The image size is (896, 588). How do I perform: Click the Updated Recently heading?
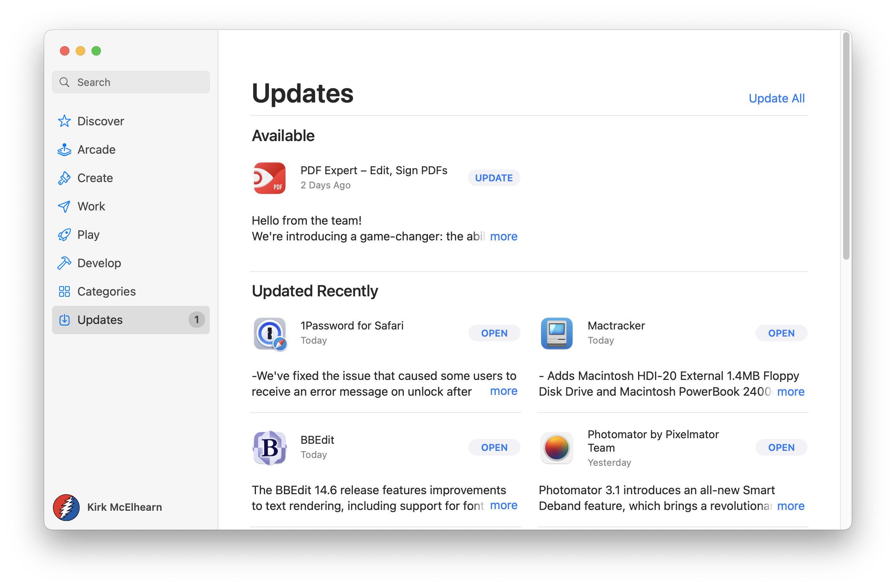(315, 291)
